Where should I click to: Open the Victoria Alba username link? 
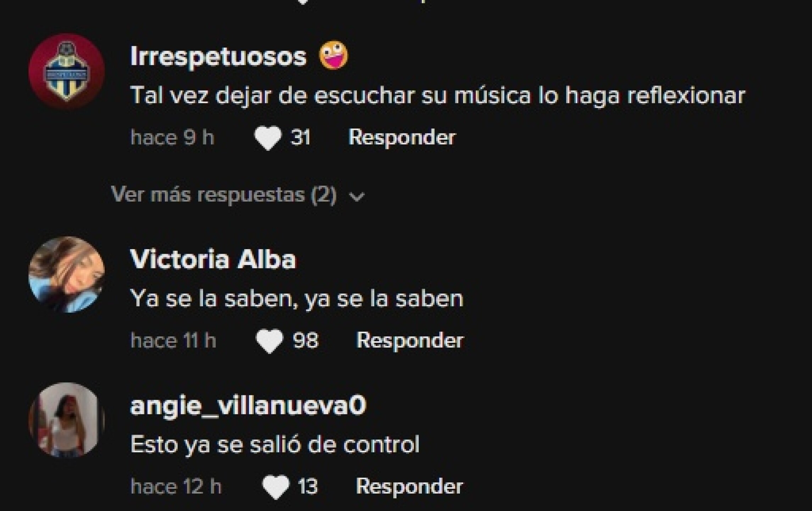point(213,259)
